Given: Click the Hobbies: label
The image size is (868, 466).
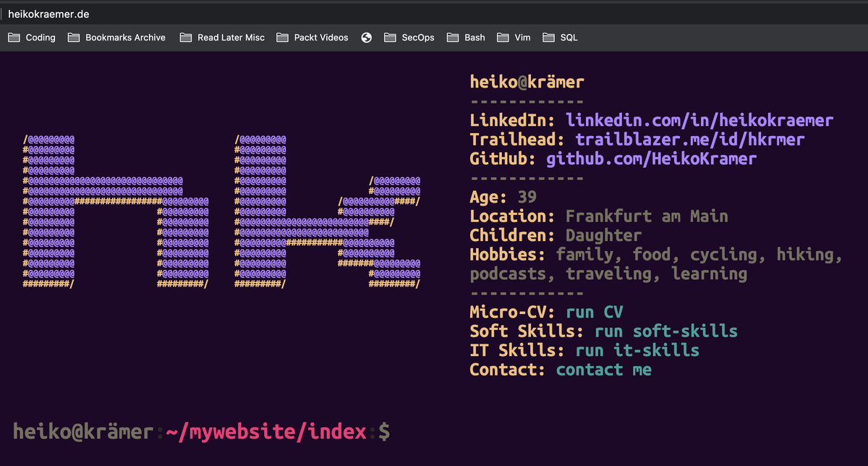Looking at the screenshot, I should click(508, 255).
